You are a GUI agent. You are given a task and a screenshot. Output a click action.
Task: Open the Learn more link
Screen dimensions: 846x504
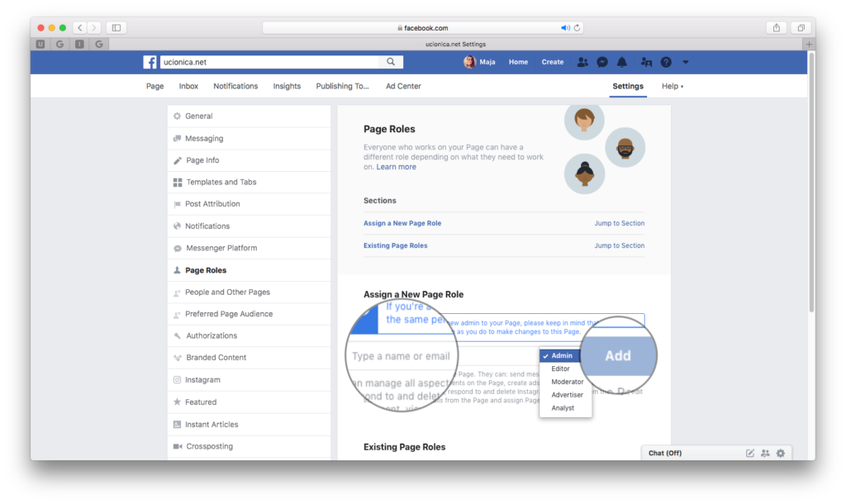coord(396,167)
